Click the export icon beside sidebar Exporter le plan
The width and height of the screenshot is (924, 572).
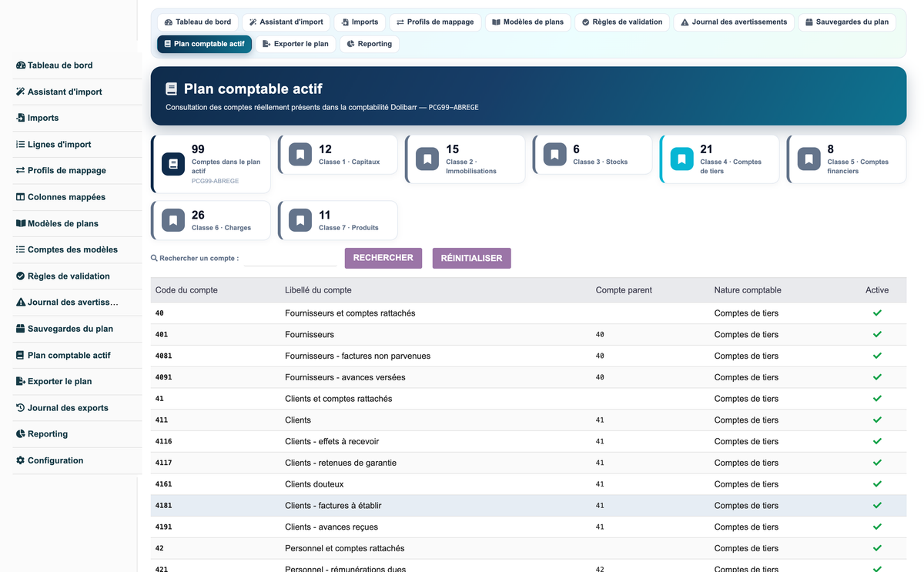pyautogui.click(x=21, y=381)
